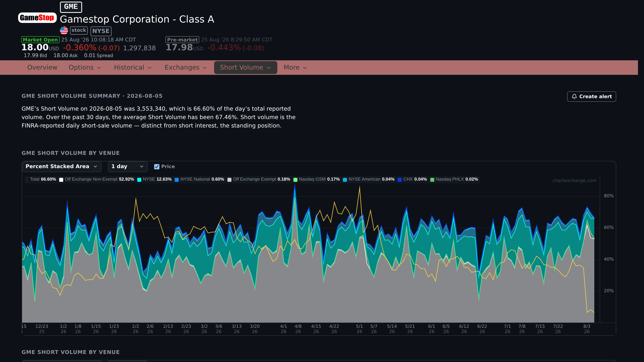Viewport: 644px width, 362px height.
Task: Open the chartexchange.com link in chart
Action: (574, 180)
